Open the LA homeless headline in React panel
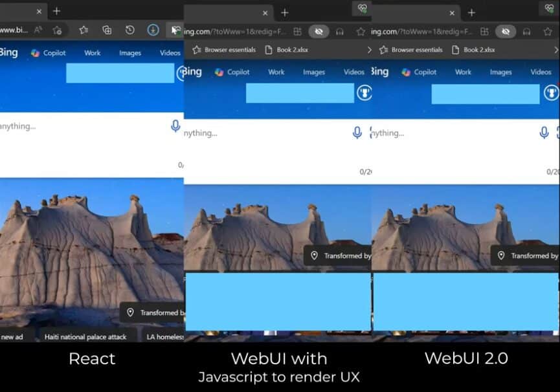Screen dimensions: 560x392 coord(164,337)
